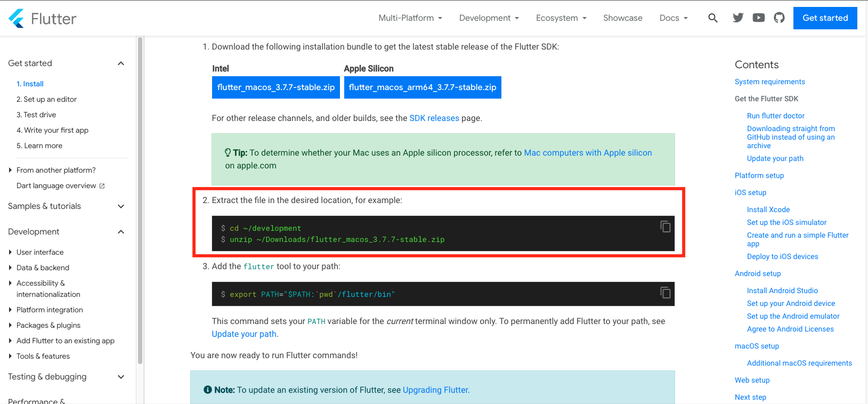Collapse the Get started sidebar section
The width and height of the screenshot is (868, 404).
click(121, 63)
